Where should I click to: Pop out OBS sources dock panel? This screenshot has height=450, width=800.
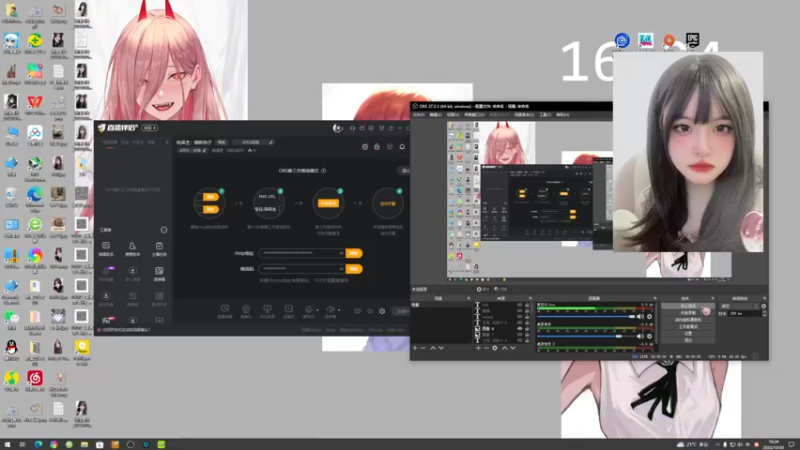[x=530, y=298]
